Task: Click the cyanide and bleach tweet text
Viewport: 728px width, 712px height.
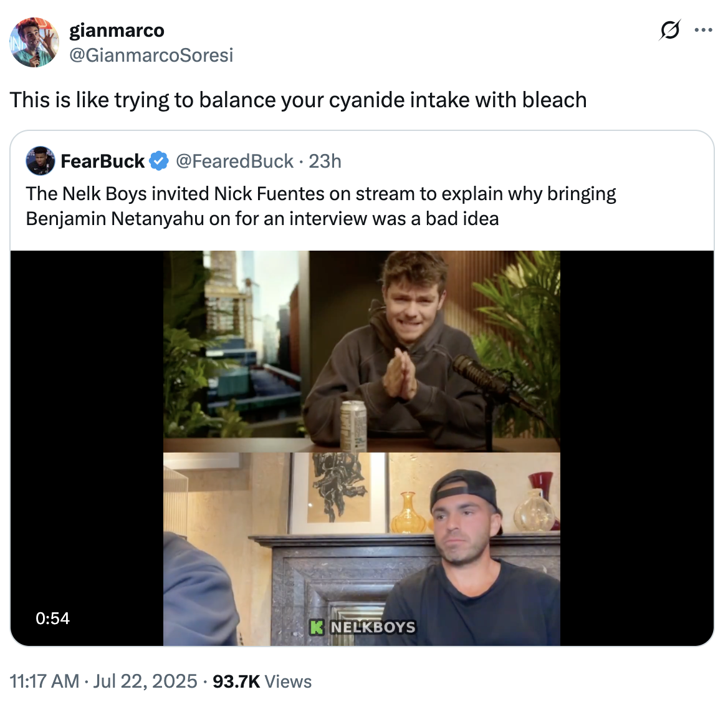Action: coord(298,100)
